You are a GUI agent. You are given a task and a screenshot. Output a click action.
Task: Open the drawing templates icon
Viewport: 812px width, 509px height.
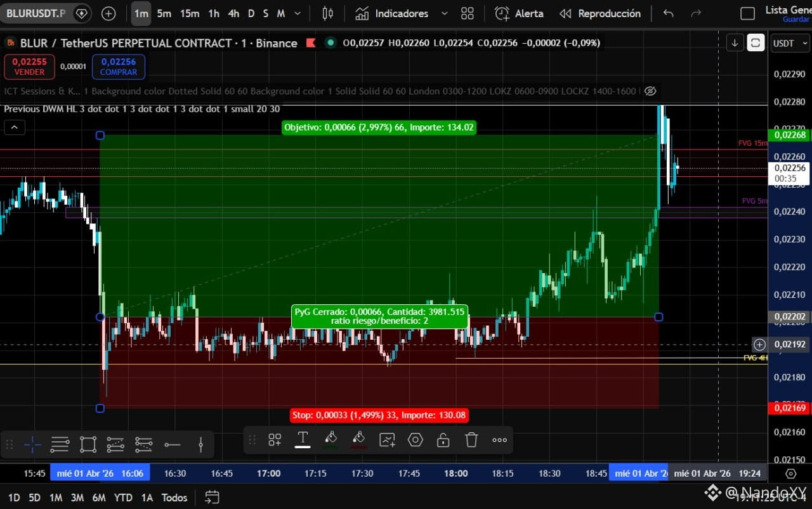[275, 440]
